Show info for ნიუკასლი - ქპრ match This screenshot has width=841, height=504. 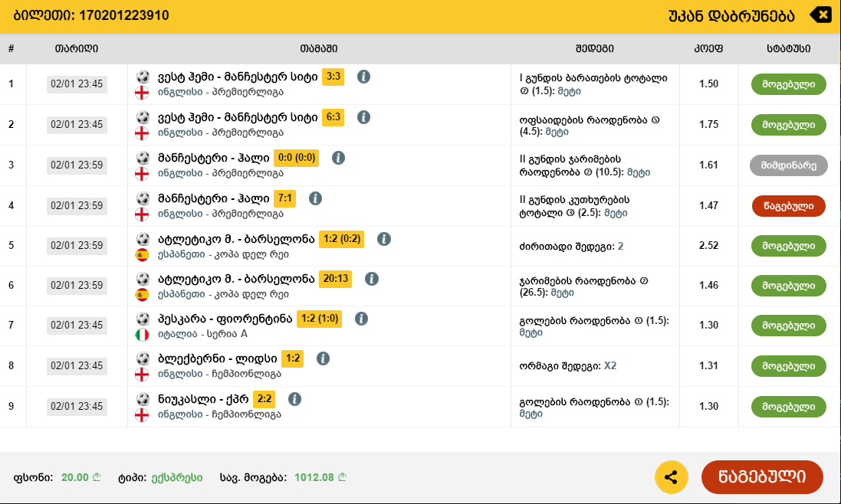(294, 399)
